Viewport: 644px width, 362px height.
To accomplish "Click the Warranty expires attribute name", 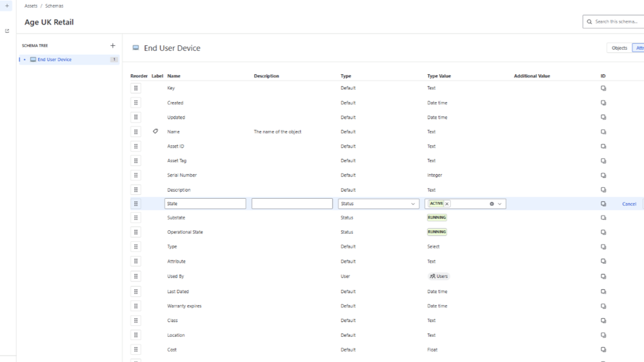I will pos(184,306).
